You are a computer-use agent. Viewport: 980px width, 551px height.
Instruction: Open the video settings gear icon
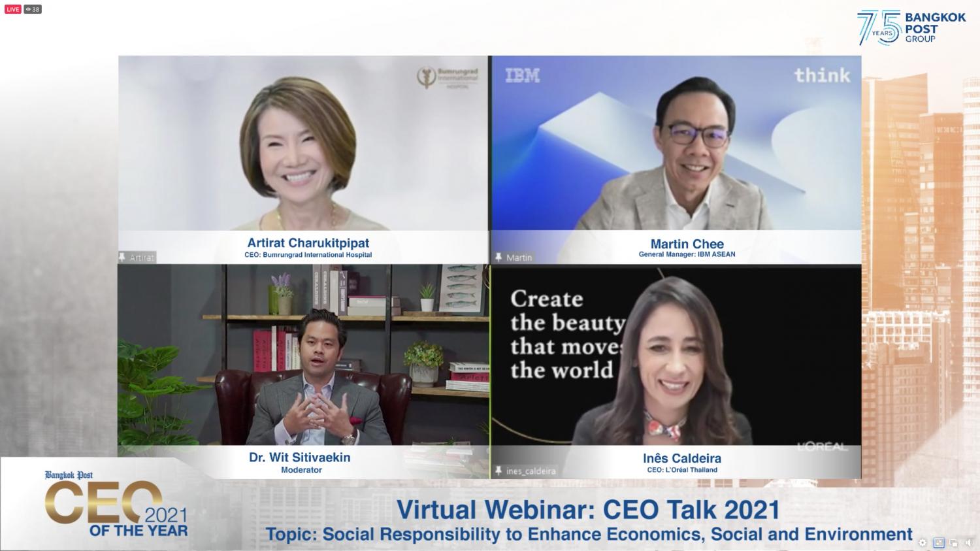pyautogui.click(x=923, y=543)
